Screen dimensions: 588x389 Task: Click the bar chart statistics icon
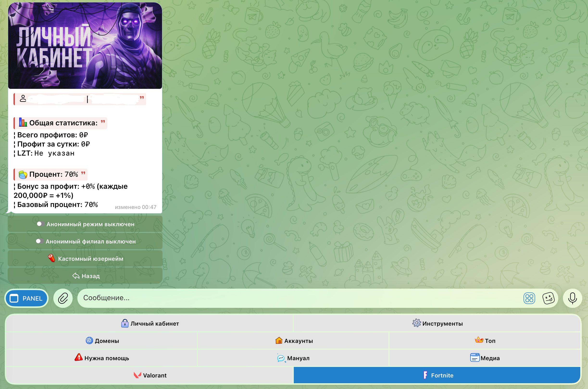click(23, 122)
